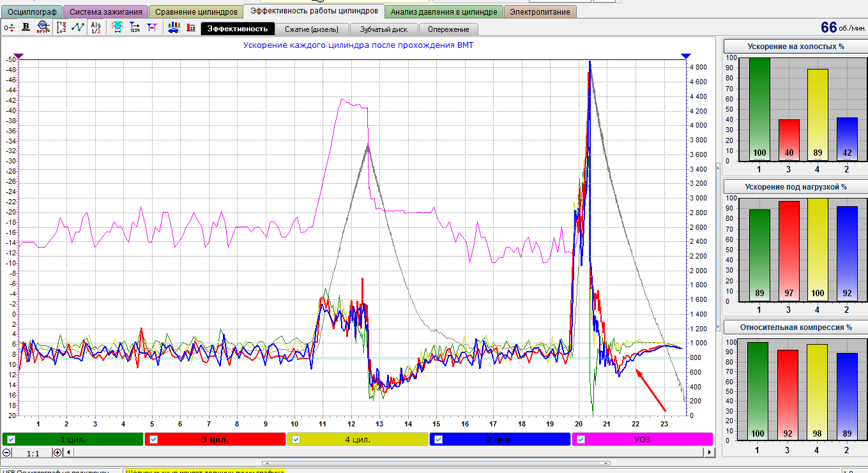Click the blue right marker triangle
This screenshot has height=473, width=868.
tap(686, 56)
